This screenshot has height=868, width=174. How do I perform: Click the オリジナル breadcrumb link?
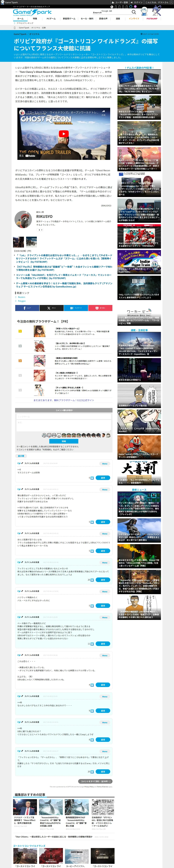tap(36, 28)
